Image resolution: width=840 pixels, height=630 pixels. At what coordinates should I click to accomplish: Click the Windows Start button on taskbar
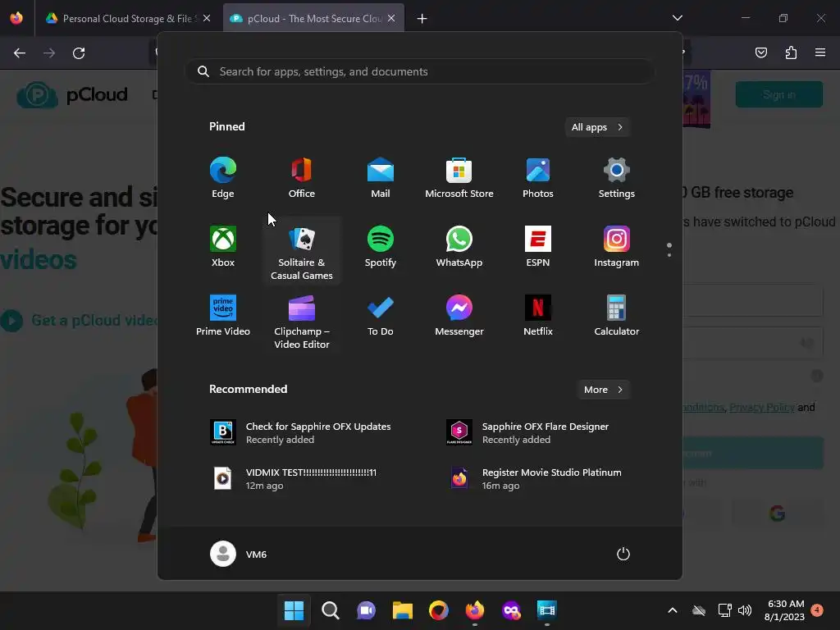[x=294, y=610]
